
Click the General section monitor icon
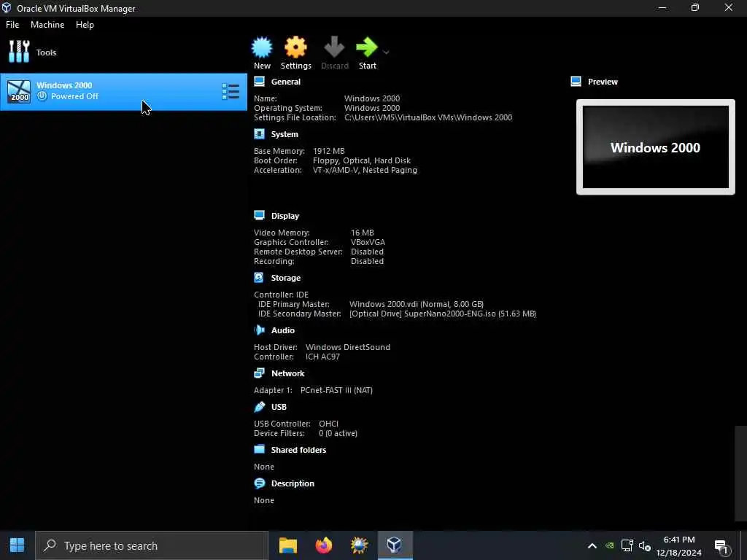(x=259, y=82)
